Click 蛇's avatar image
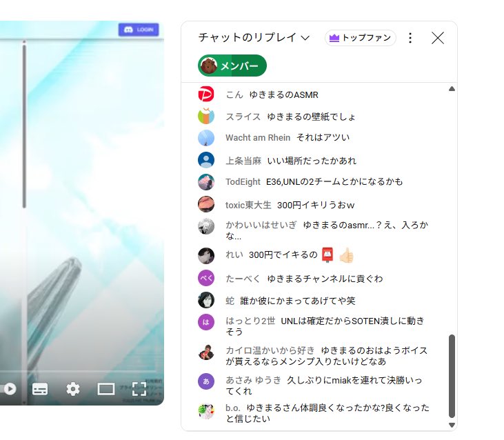This screenshot has height=440, width=504. click(206, 300)
